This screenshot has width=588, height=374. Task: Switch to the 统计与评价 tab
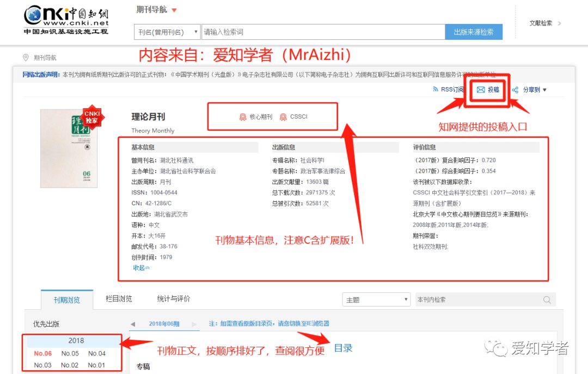(x=174, y=298)
